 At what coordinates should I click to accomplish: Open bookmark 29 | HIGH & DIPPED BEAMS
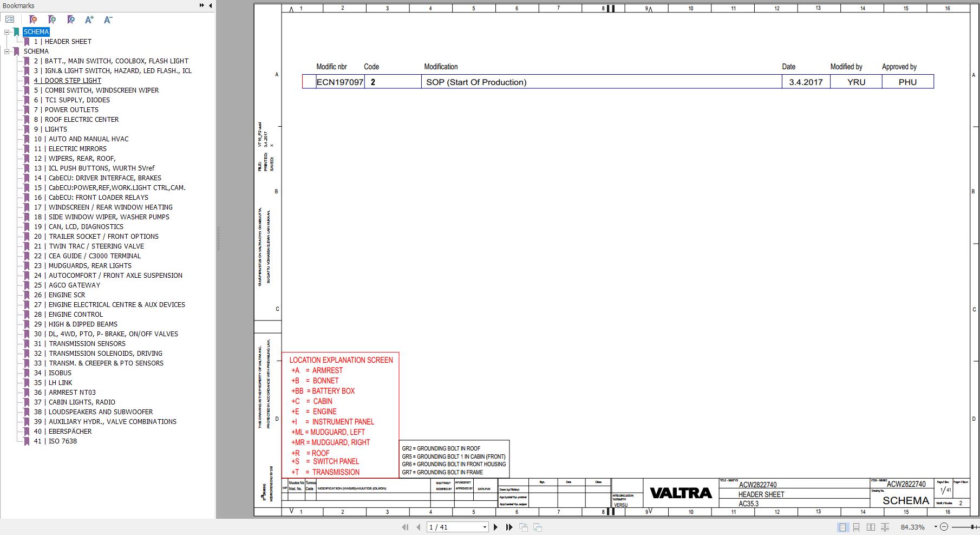76,324
